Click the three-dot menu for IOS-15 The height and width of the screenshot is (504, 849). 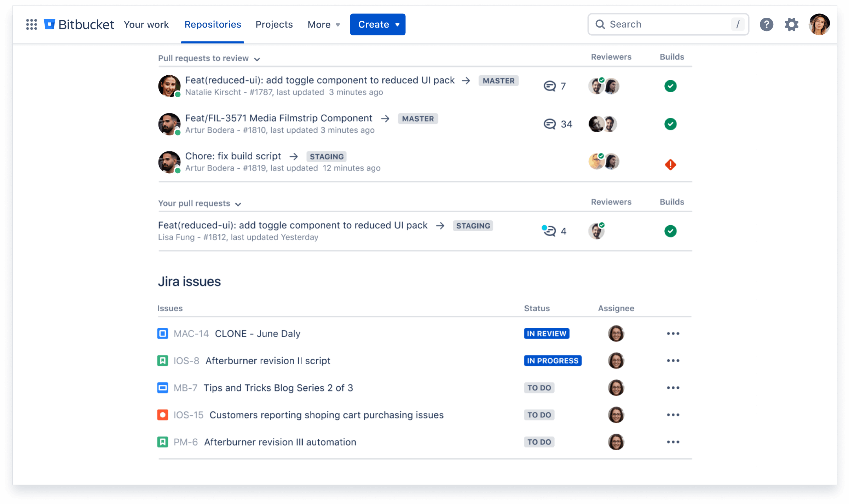(673, 415)
